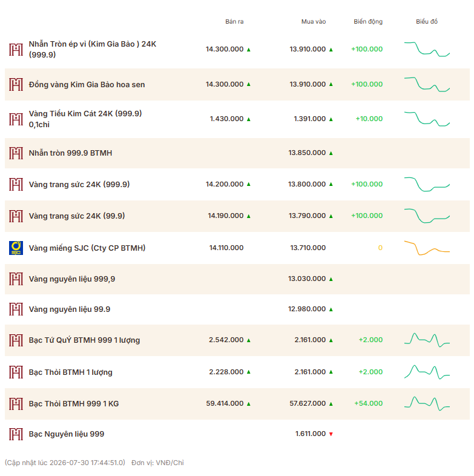Select the Biểu đồ column header

point(427,22)
